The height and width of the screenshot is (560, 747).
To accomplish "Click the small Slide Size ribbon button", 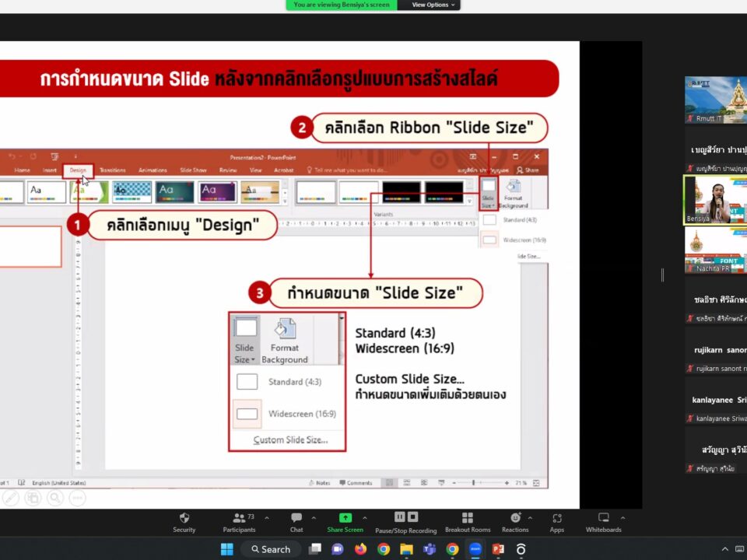I will click(489, 194).
